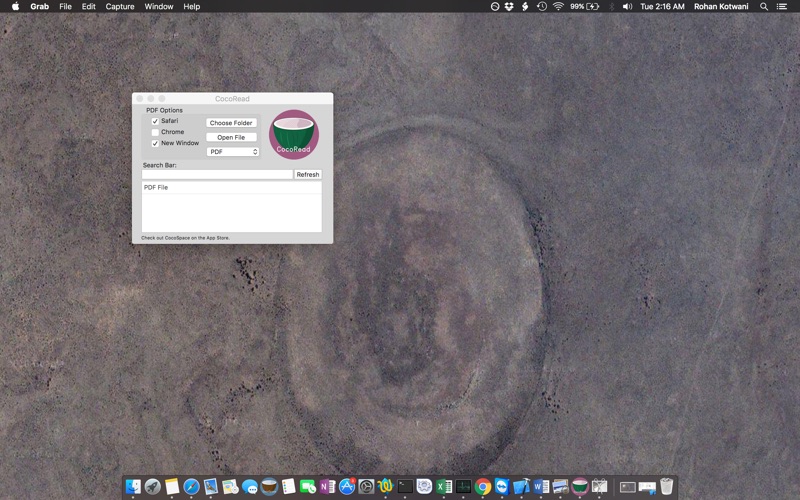Enable the Chrome checkbox
Viewport: 800px width, 500px height.
click(x=155, y=132)
